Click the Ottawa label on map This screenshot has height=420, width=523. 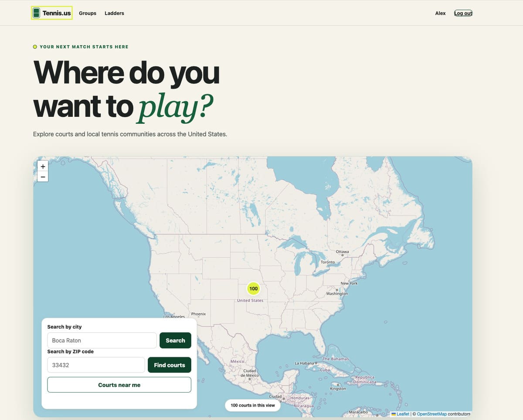342,251
